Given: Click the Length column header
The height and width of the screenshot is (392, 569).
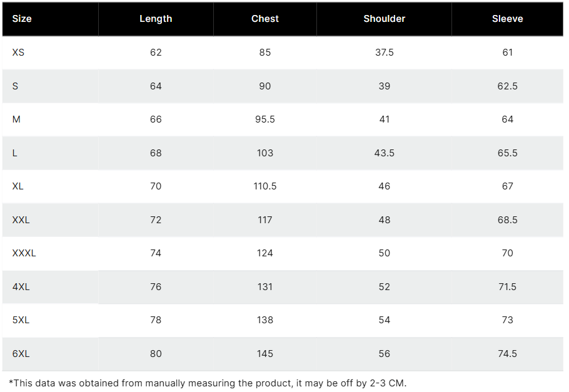Looking at the screenshot, I should point(156,19).
